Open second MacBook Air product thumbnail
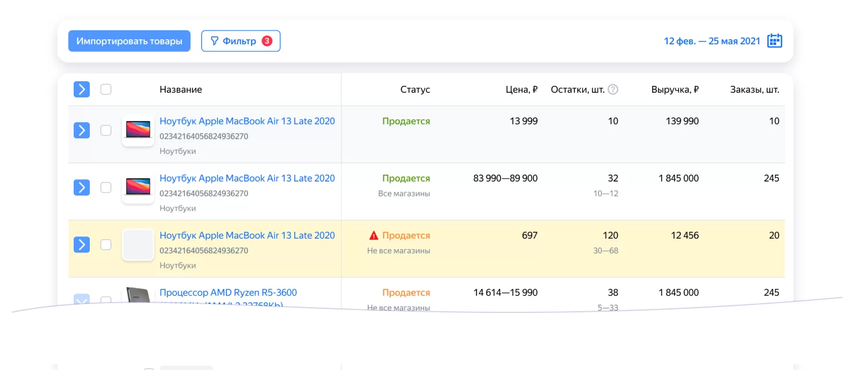This screenshot has height=370, width=868. 138,187
